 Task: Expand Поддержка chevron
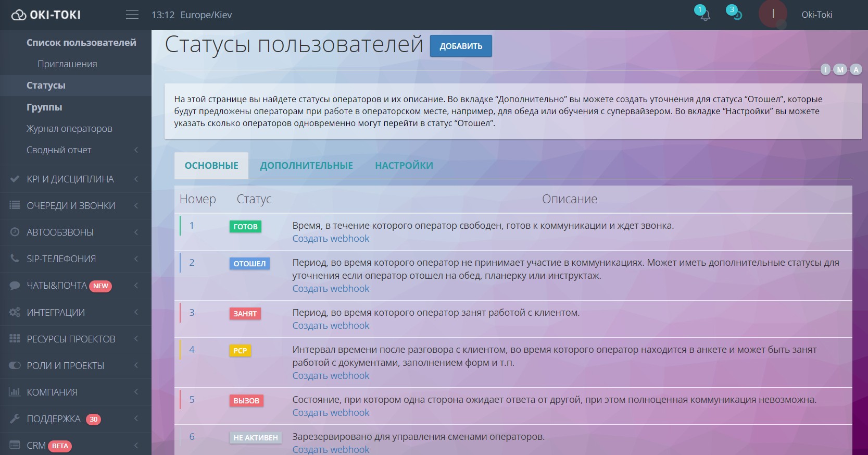[136, 419]
